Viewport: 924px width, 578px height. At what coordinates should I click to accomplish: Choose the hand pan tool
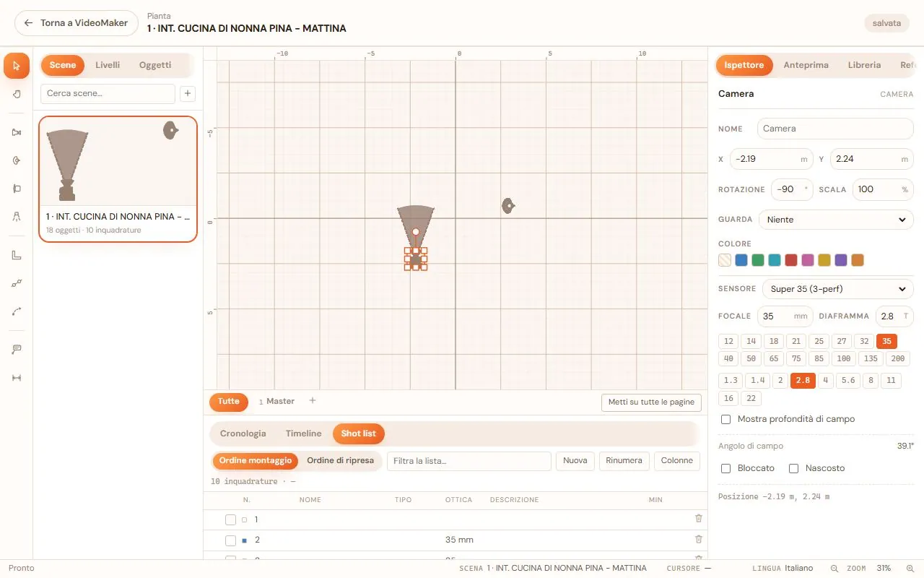(17, 94)
